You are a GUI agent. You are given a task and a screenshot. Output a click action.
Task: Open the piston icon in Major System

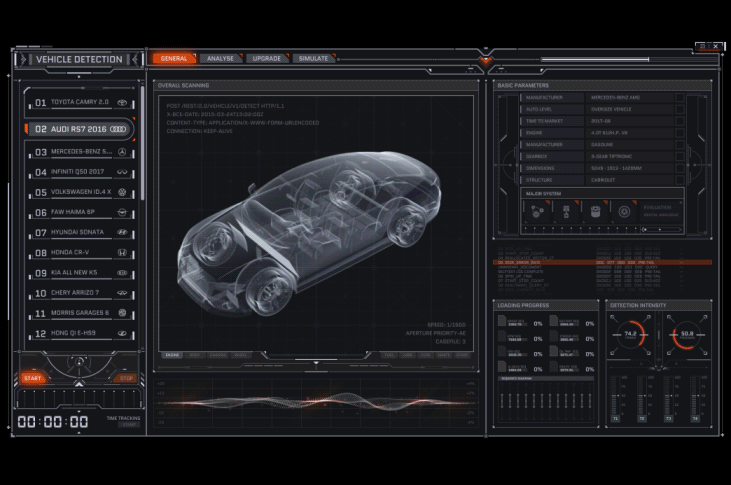coord(566,212)
